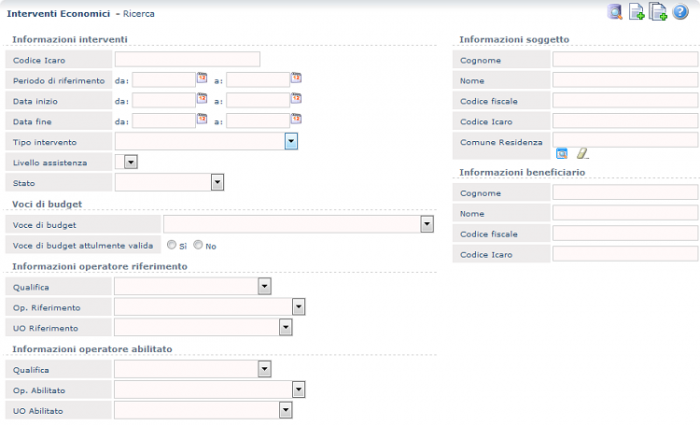Screen dimensions: 700x425
Task: Open the Op. Riferimento dropdown
Action: point(298,307)
